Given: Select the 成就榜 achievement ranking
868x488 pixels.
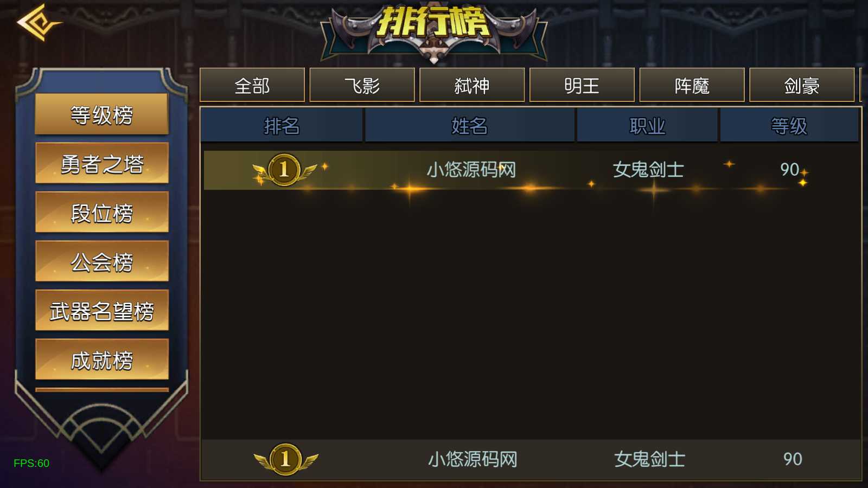Looking at the screenshot, I should pyautogui.click(x=102, y=359).
